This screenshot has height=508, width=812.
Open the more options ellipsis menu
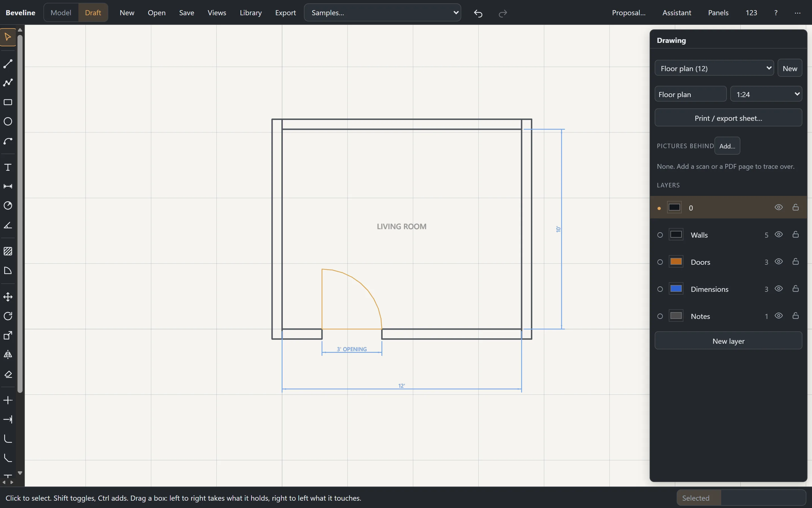[x=798, y=13]
